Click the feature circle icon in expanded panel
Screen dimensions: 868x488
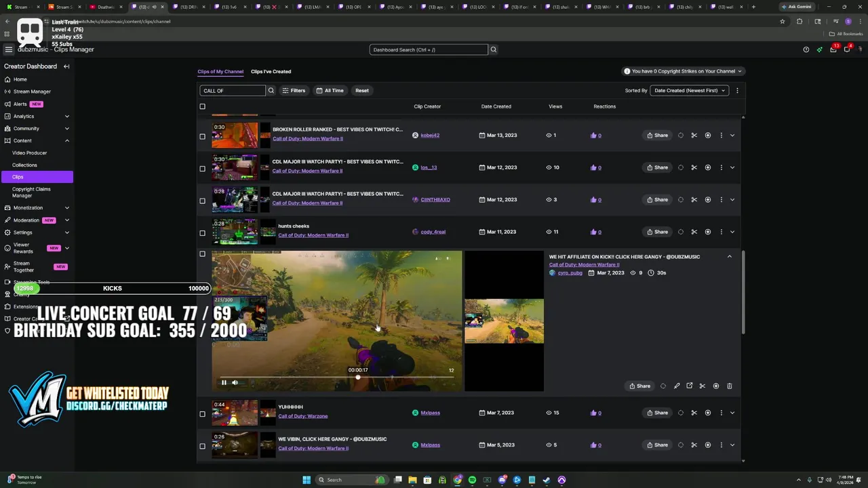[663, 386]
